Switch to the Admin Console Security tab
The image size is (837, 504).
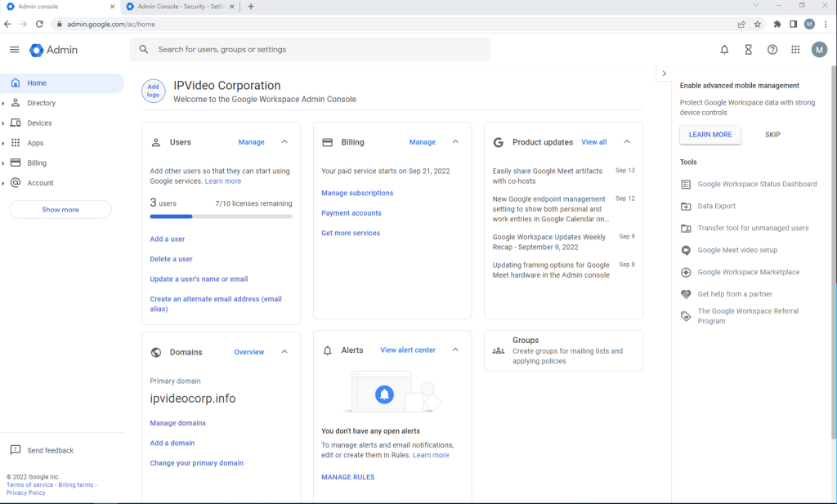pyautogui.click(x=181, y=7)
